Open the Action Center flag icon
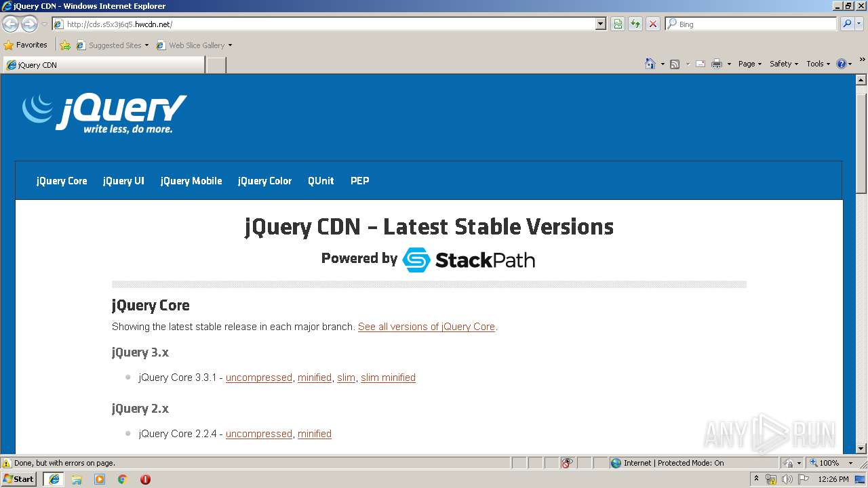The width and height of the screenshot is (868, 488). 804,479
